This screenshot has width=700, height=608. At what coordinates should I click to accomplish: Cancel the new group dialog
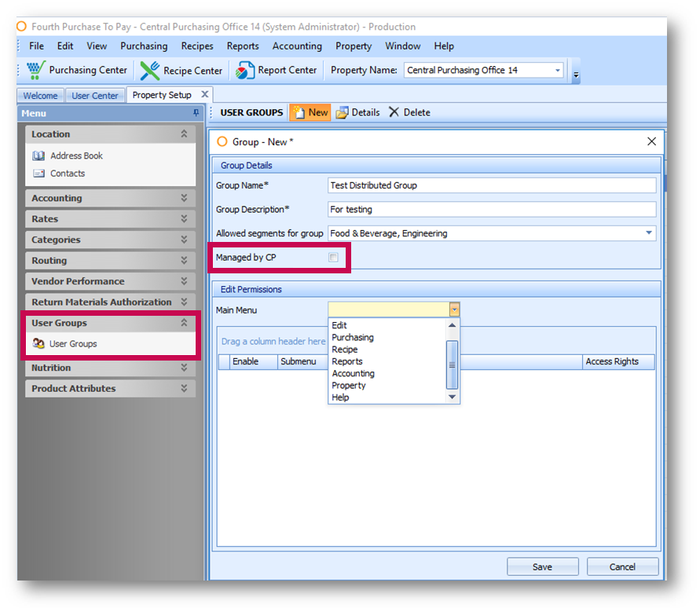pos(622,566)
